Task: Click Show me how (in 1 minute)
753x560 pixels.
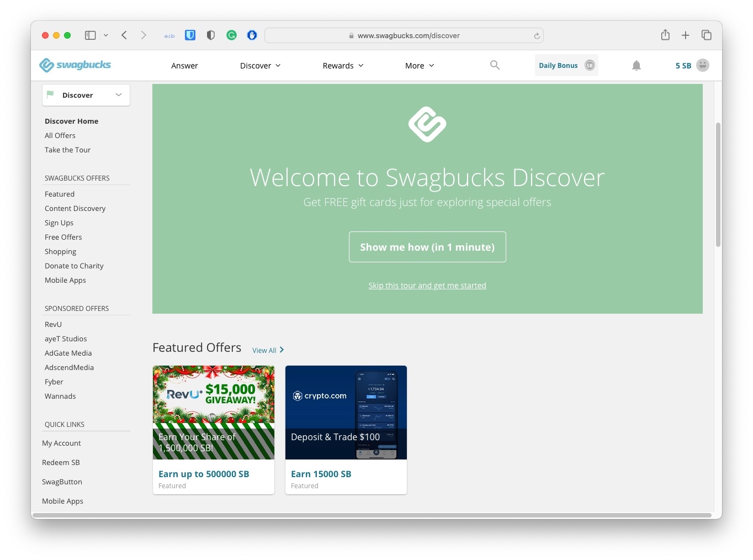Action: pyautogui.click(x=427, y=247)
